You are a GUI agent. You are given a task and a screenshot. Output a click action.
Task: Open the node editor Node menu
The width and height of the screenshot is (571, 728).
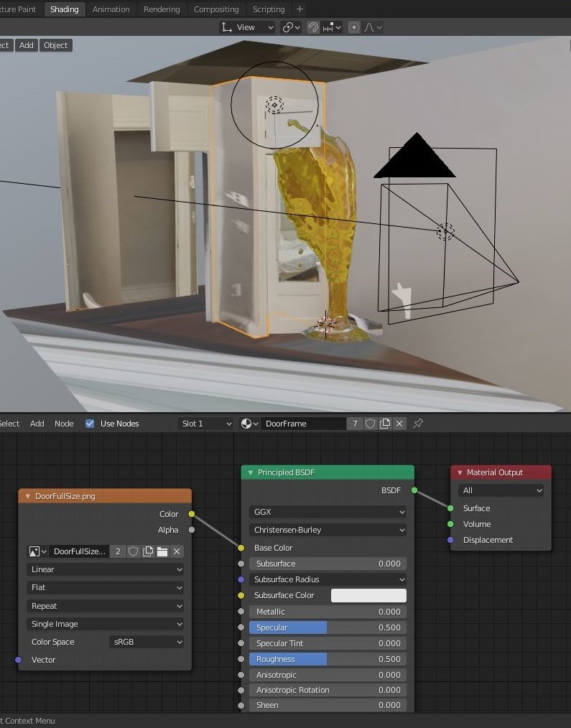64,424
